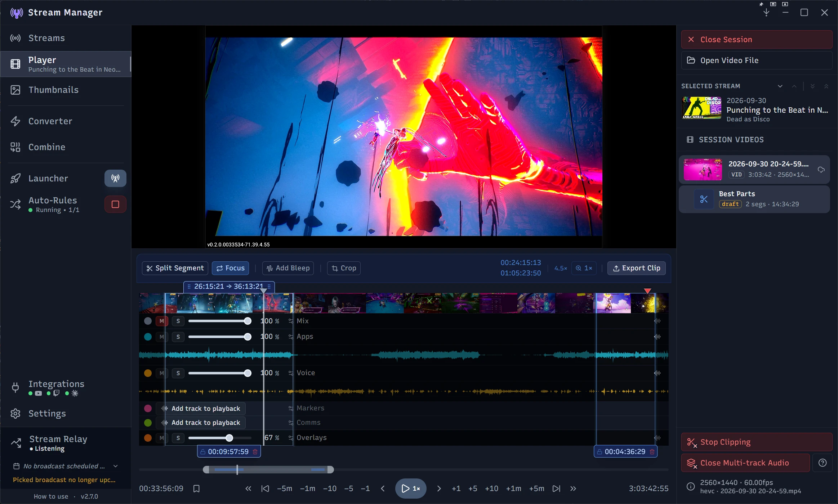Image resolution: width=838 pixels, height=504 pixels.
Task: Click Export Clip
Action: [636, 268]
